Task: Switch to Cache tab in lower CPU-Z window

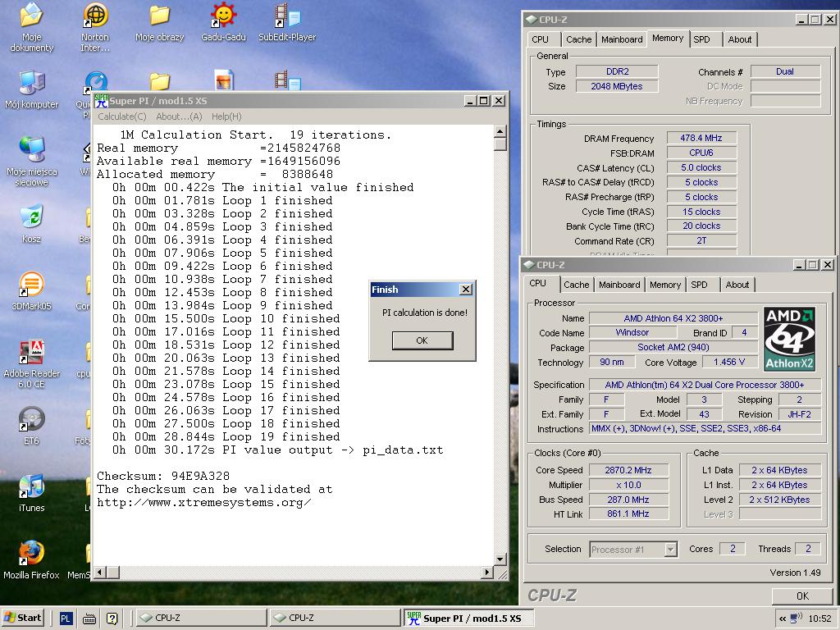Action: pyautogui.click(x=576, y=285)
